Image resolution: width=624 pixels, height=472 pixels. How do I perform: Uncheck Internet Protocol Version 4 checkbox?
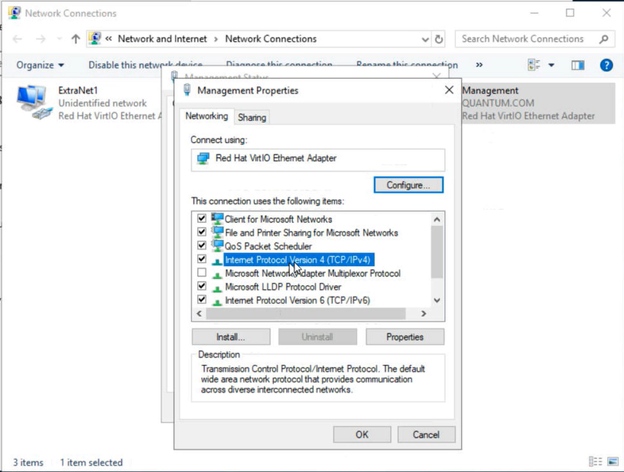202,259
